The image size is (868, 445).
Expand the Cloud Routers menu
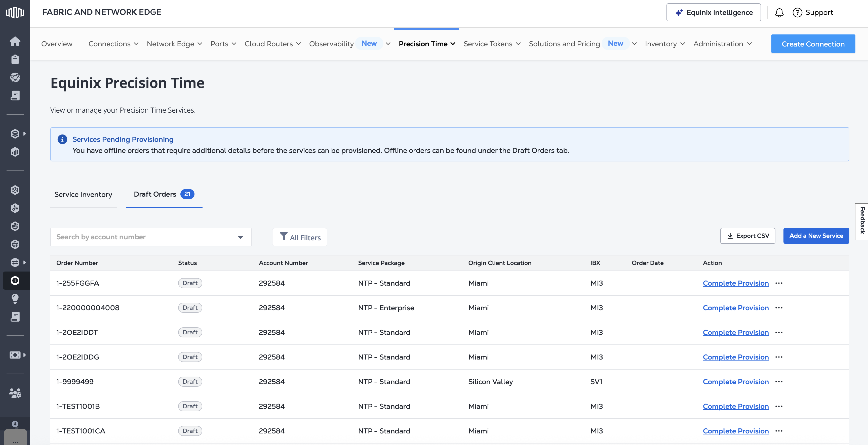point(272,44)
